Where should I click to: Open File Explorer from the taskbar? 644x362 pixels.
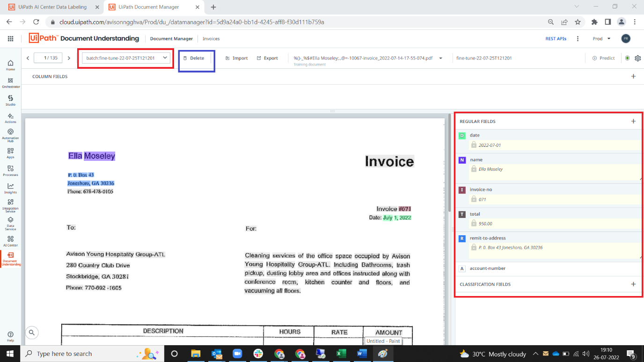coord(195,354)
